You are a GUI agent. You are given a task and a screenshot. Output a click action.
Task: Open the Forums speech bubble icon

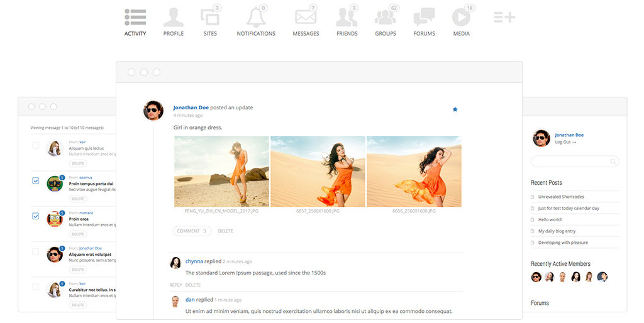tap(424, 18)
